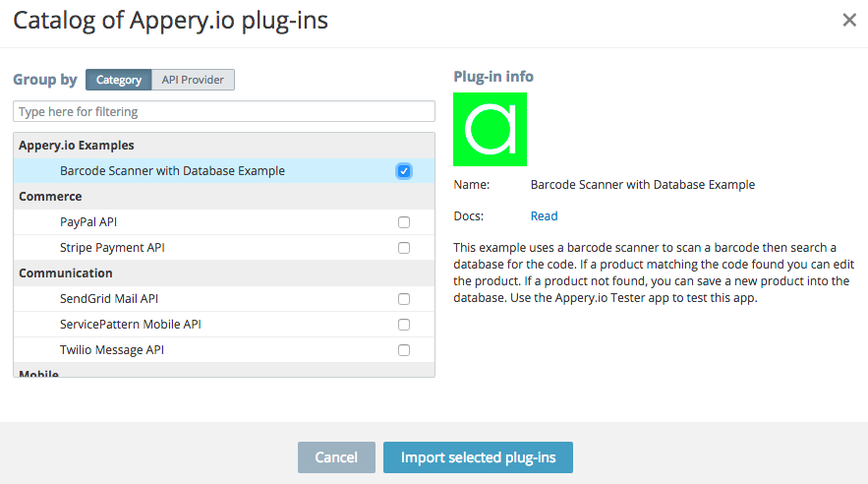Click the Commerce category header
The image size is (868, 484).
click(x=50, y=197)
